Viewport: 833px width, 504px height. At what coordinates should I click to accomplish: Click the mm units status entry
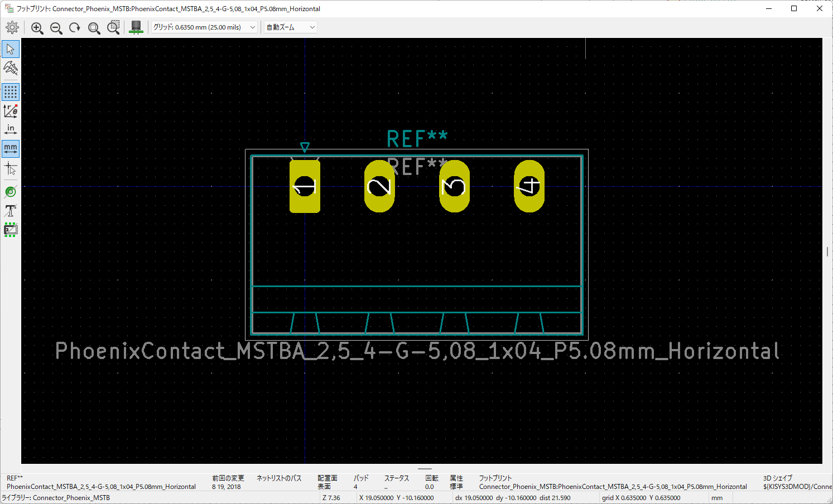pyautogui.click(x=717, y=498)
